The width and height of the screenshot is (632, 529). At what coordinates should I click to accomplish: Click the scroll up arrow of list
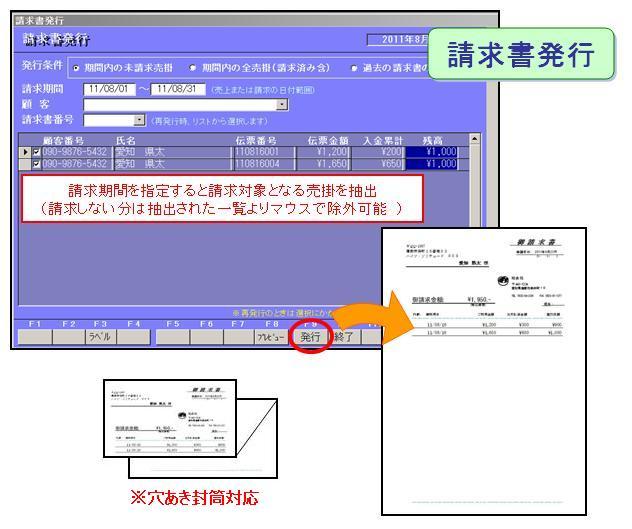[474, 139]
